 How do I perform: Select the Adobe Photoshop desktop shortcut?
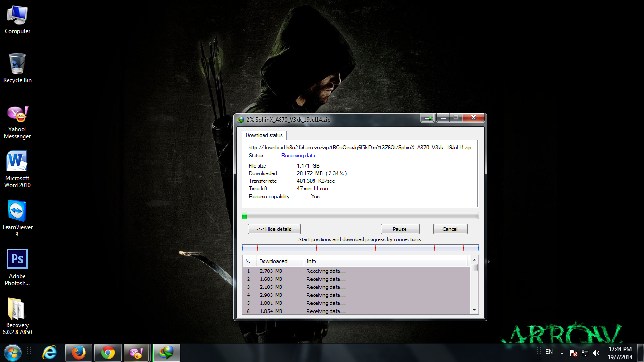point(17,268)
